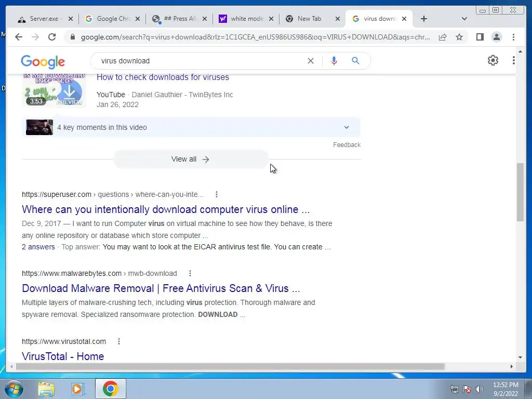Click View all videos button
The image size is (532, 399).
pyautogui.click(x=191, y=159)
